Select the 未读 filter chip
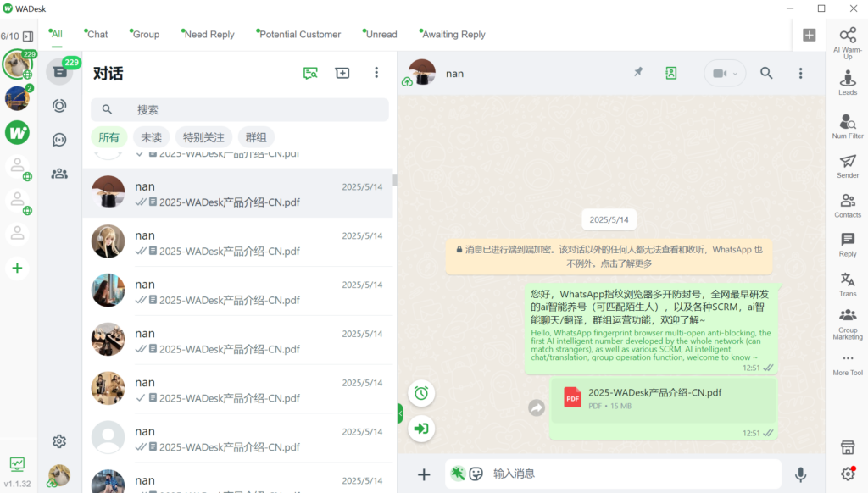The height and width of the screenshot is (493, 868). tap(151, 137)
